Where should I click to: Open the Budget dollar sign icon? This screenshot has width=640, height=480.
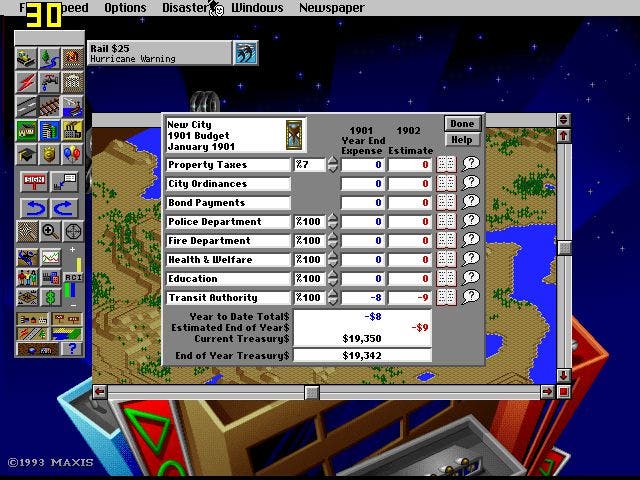[51, 297]
